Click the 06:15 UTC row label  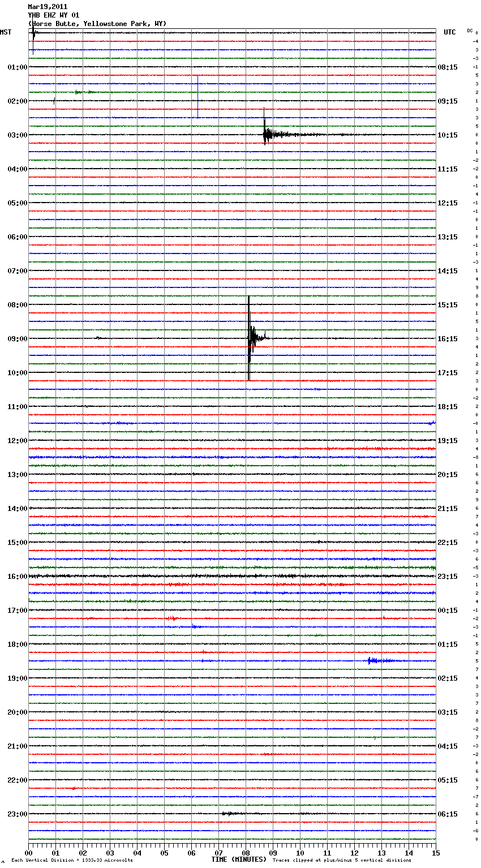point(448,814)
